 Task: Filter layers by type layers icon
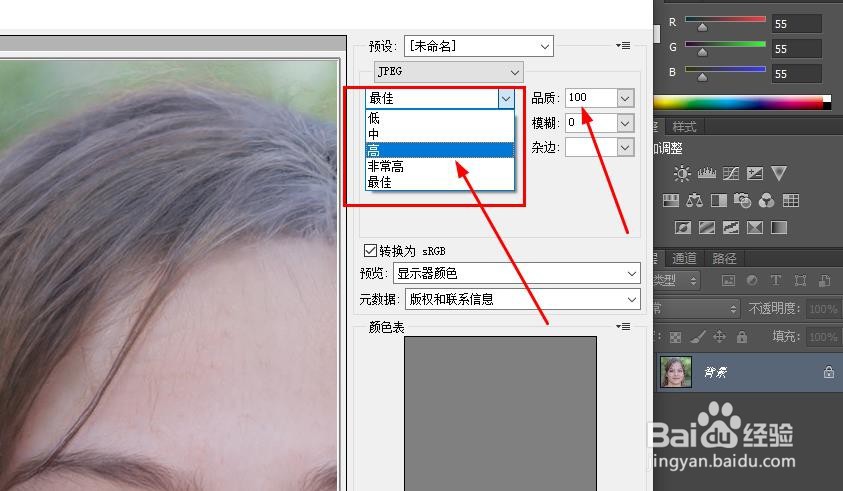coord(776,280)
